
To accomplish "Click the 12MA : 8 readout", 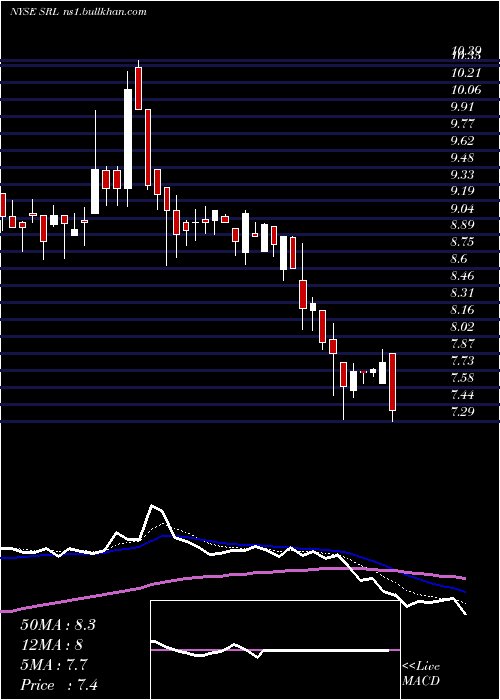I will [x=52, y=645].
